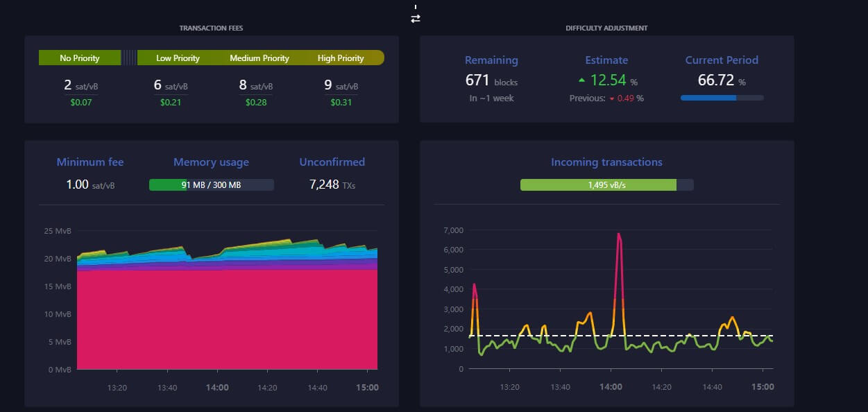Pick the High Priority fee label

pyautogui.click(x=341, y=58)
